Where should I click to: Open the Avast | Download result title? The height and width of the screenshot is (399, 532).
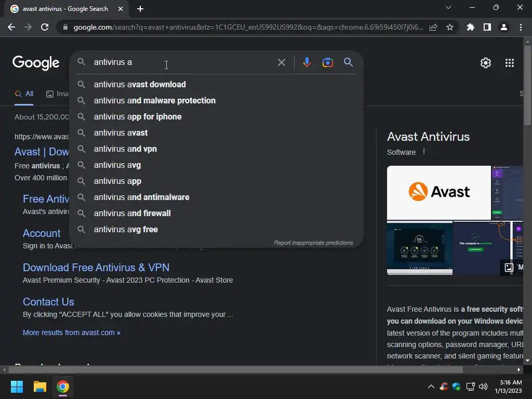click(42, 152)
